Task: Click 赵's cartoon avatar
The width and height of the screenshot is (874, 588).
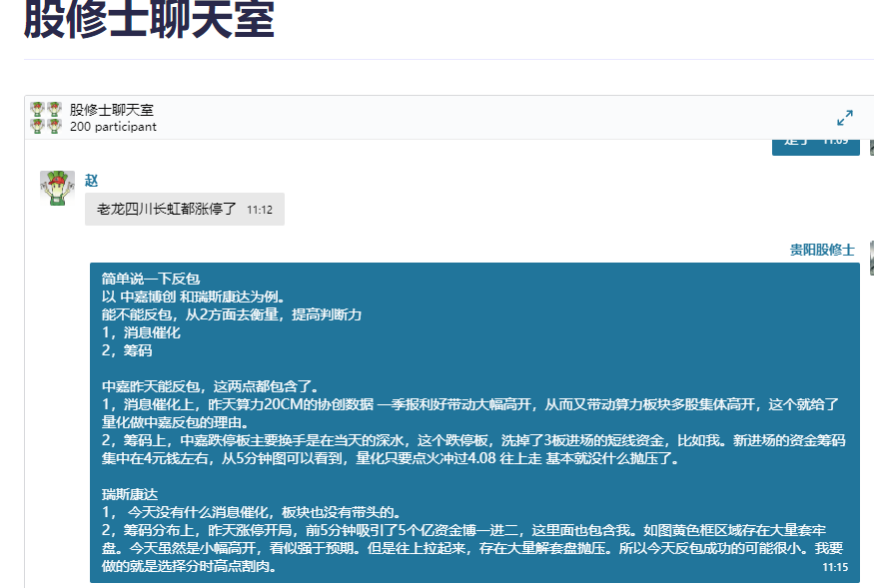Action: [x=57, y=189]
